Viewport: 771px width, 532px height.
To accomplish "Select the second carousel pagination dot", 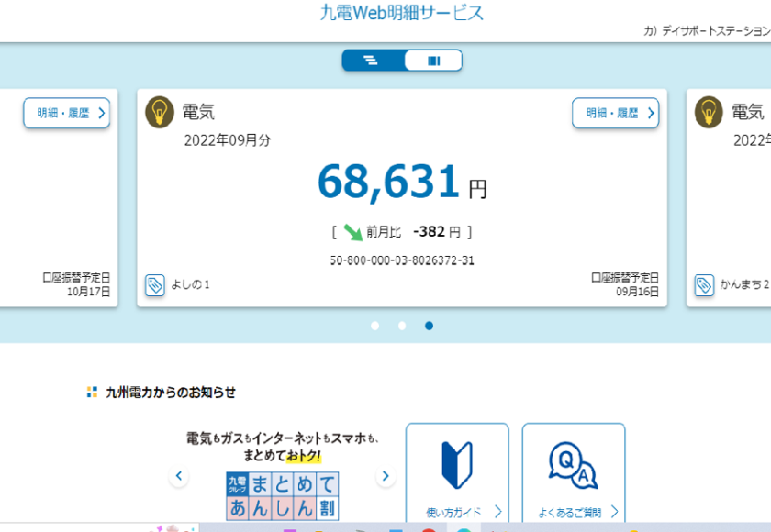I will click(402, 326).
